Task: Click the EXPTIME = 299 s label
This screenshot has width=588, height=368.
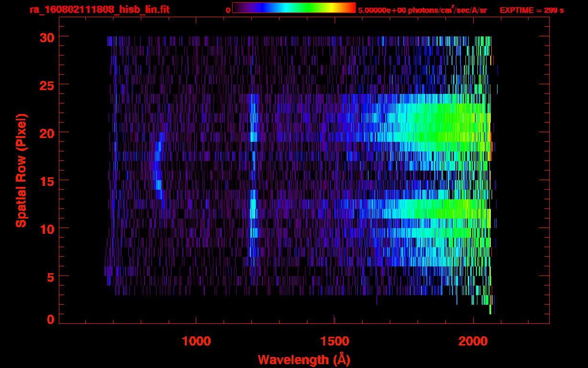Action: point(531,10)
